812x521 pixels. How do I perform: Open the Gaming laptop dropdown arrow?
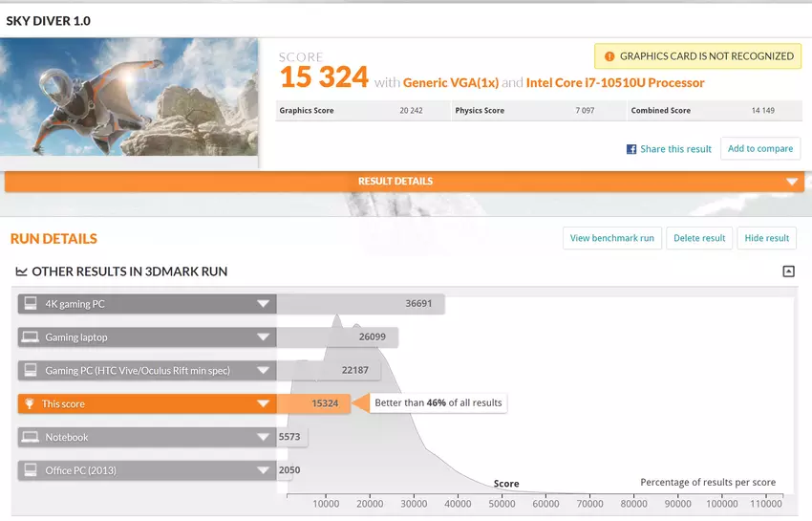(x=263, y=337)
